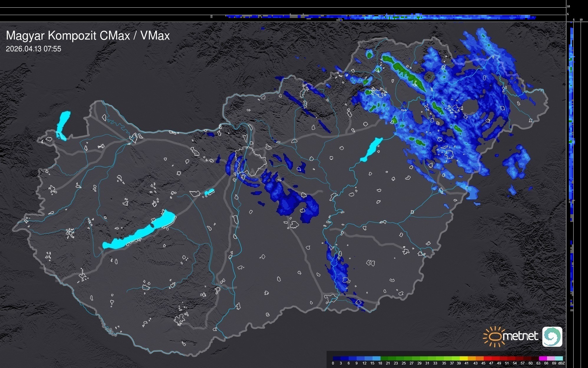Select the yellow 39 dBZ swatch

(463, 358)
